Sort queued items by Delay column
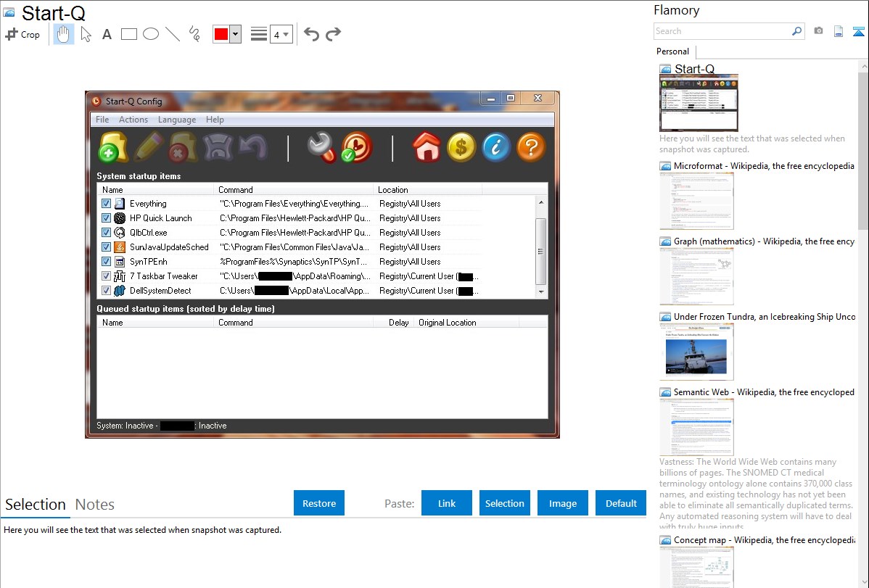Viewport: 869px width, 588px height. (393, 323)
